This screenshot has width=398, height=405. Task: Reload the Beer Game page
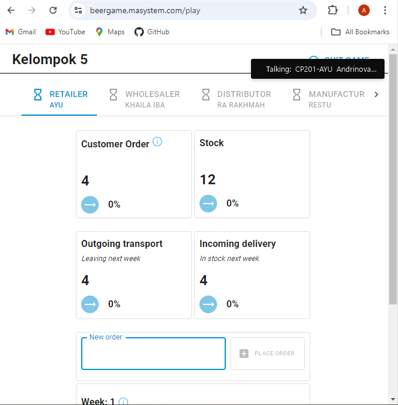pos(53,10)
